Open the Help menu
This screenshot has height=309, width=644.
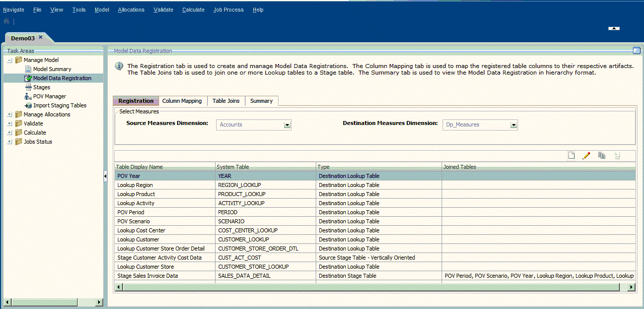pos(258,10)
